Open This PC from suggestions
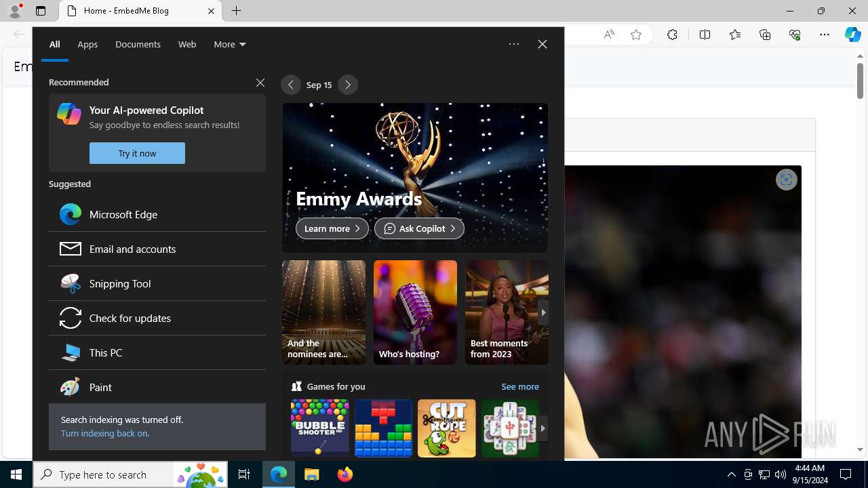The height and width of the screenshot is (488, 868). pos(157,352)
